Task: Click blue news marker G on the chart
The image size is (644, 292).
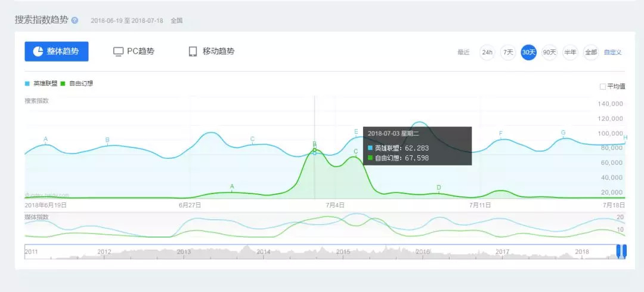Action: (563, 133)
